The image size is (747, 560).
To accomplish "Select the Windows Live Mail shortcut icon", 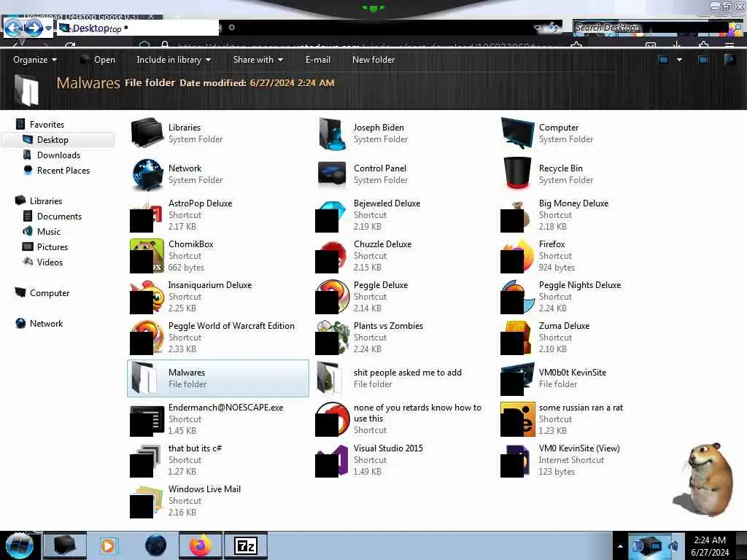I will (146, 502).
